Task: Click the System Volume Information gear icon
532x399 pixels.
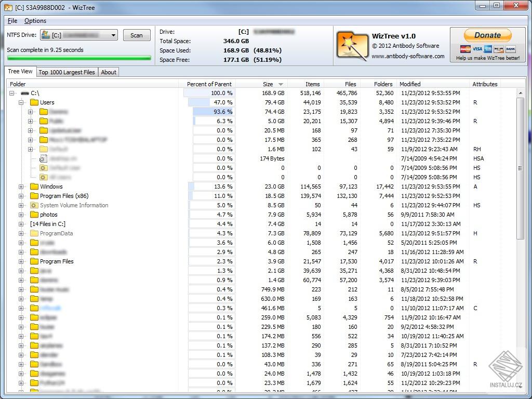Action: click(x=34, y=205)
